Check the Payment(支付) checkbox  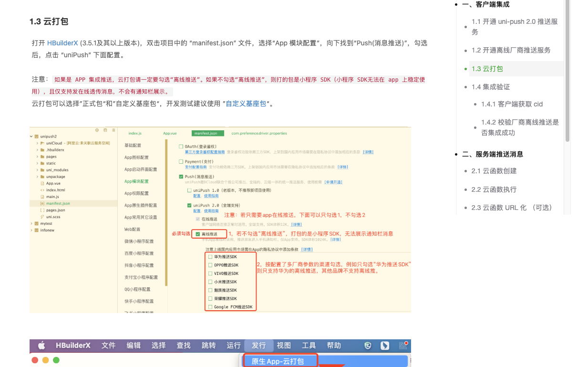point(181,162)
